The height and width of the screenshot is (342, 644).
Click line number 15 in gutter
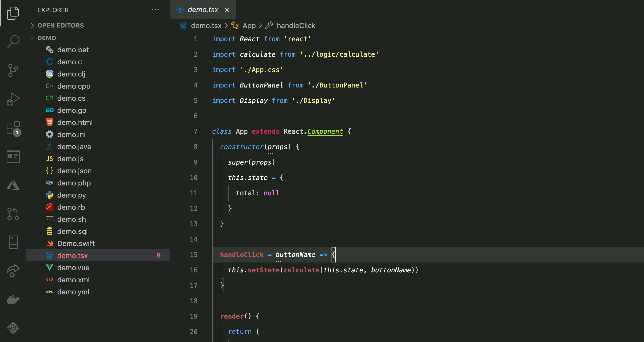(194, 255)
